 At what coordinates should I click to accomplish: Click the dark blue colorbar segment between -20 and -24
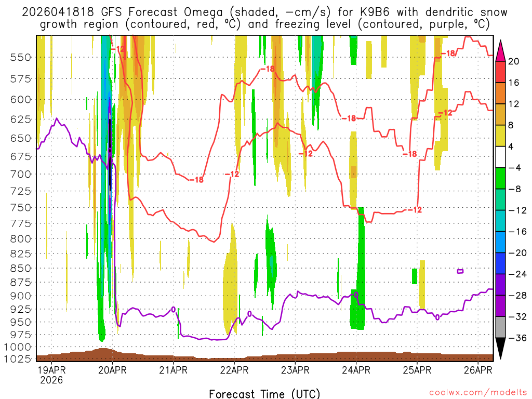500,263
